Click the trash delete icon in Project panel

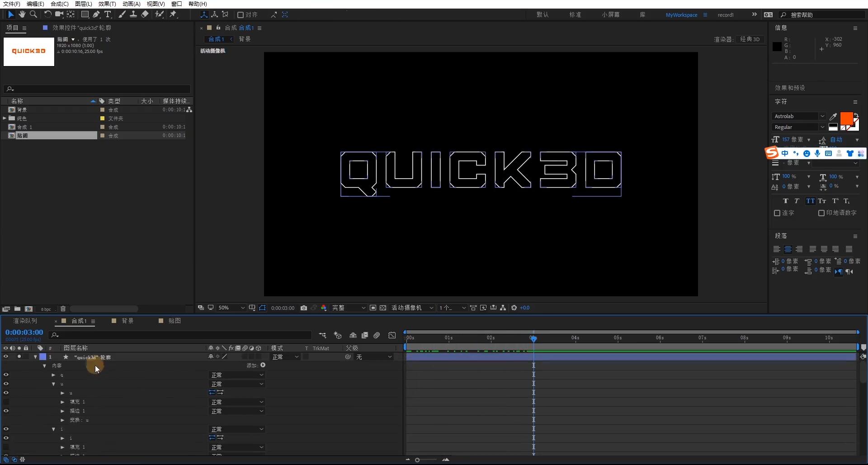click(63, 309)
